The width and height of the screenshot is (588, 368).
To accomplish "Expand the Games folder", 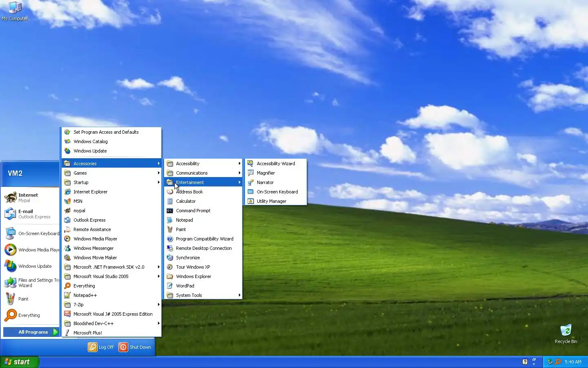I will pos(111,173).
